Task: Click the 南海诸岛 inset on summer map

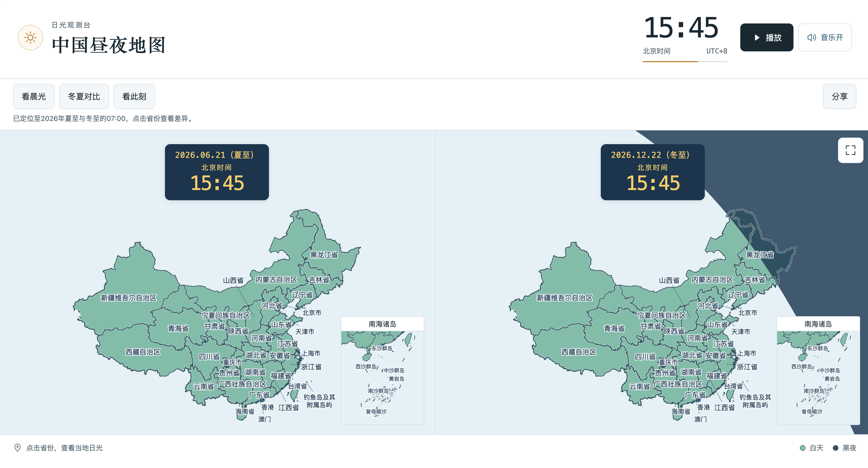Action: click(382, 370)
